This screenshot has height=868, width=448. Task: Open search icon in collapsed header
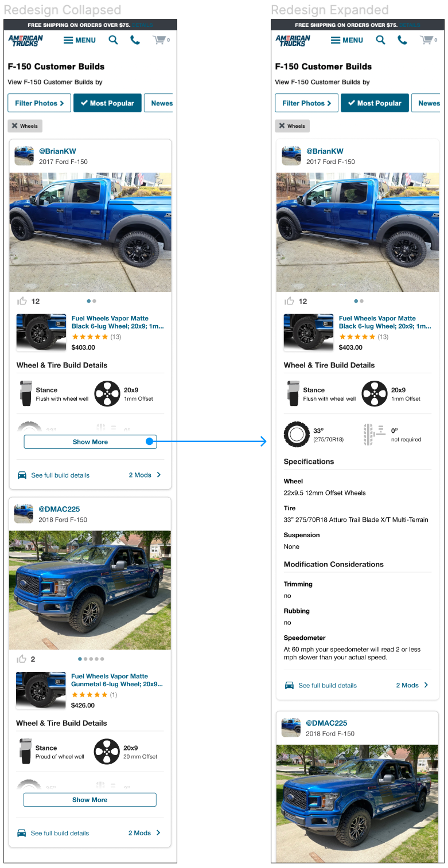(x=114, y=40)
